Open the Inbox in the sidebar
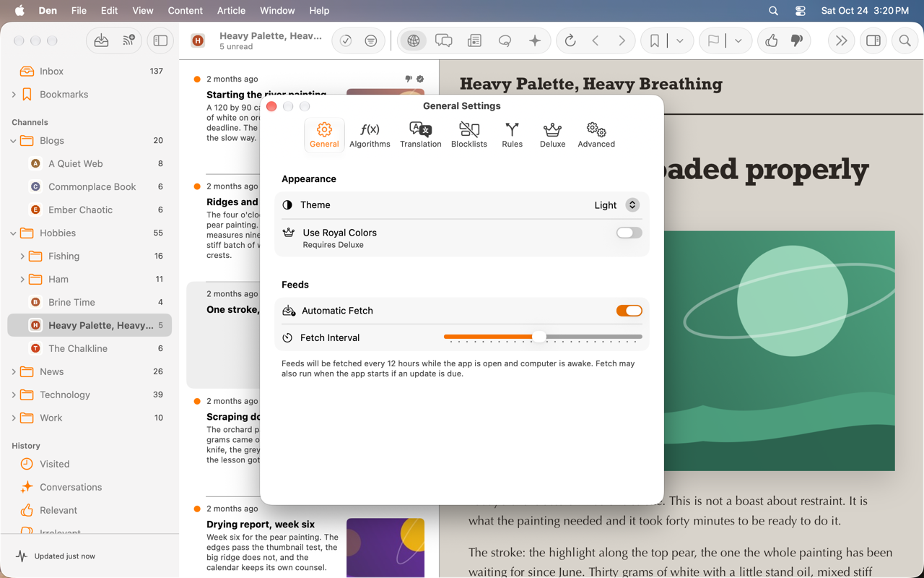Image resolution: width=924 pixels, height=578 pixels. pos(90,71)
